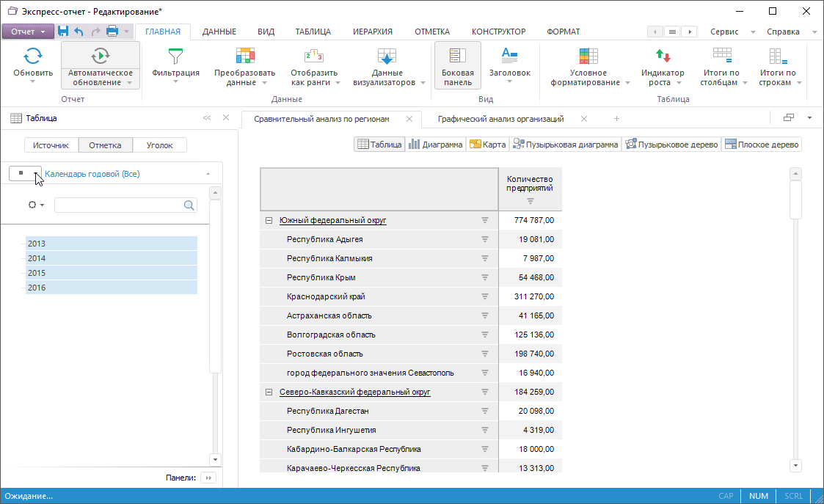The height and width of the screenshot is (504, 824).
Task: Switch to Графический анализ организаций tab
Action: point(500,119)
